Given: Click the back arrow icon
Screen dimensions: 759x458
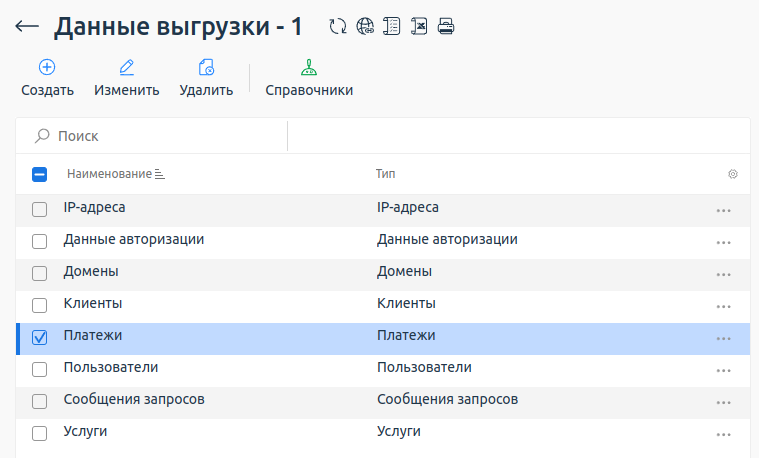Looking at the screenshot, I should 27,27.
